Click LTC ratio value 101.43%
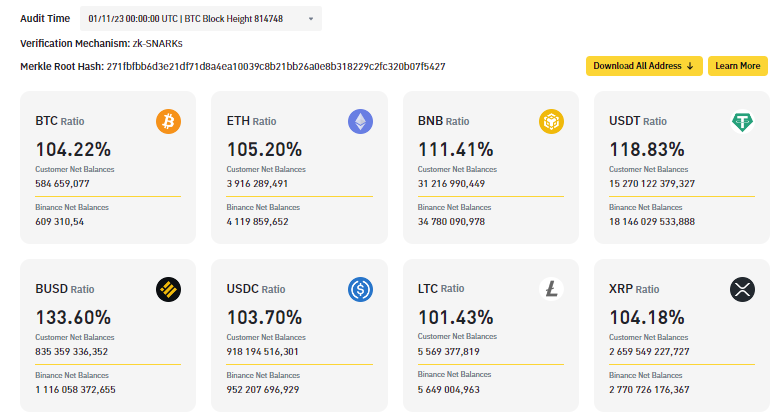 (455, 317)
